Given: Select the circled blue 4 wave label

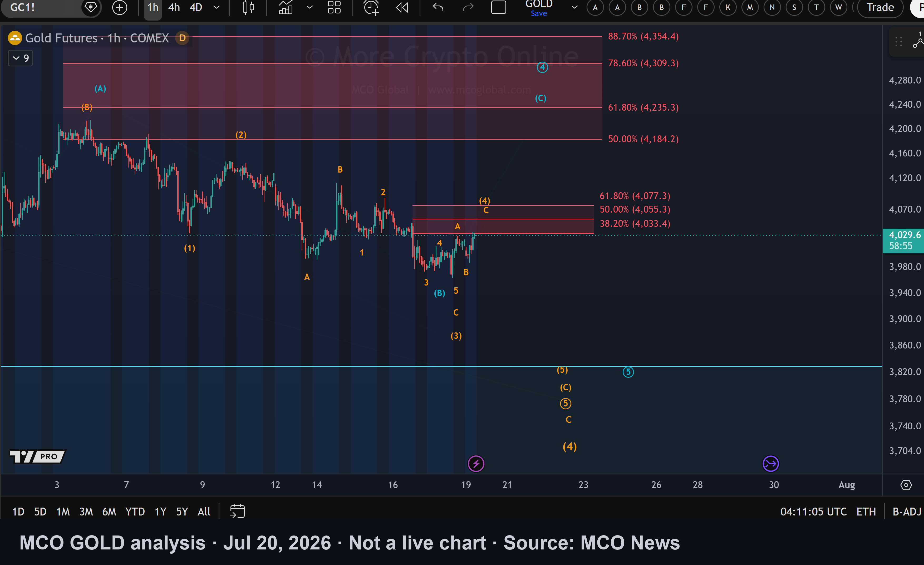Looking at the screenshot, I should 542,67.
